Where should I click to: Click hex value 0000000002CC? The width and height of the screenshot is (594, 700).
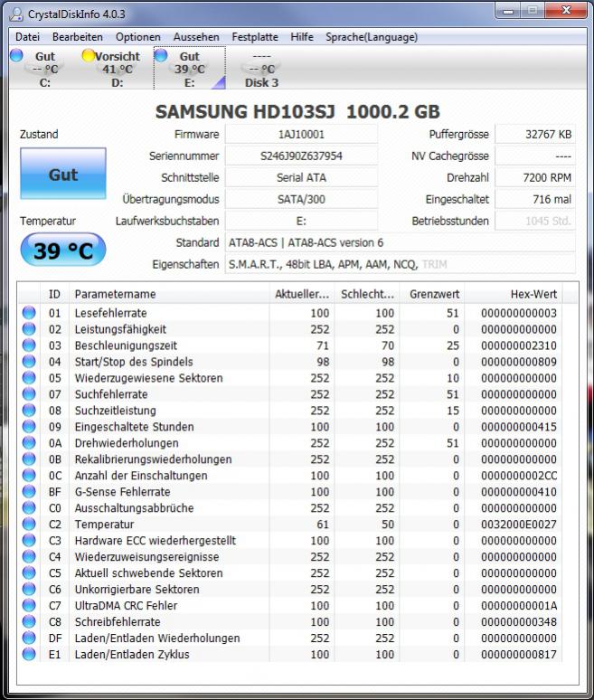point(519,476)
